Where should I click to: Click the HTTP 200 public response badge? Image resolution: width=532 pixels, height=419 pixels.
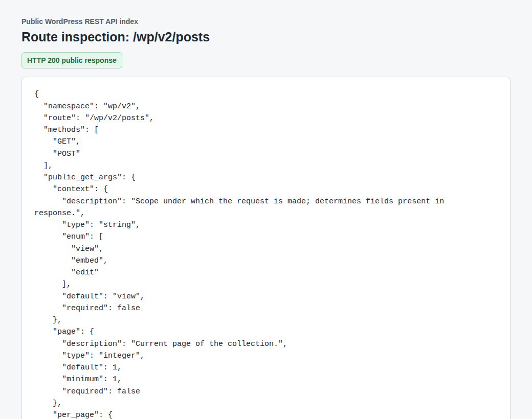tap(72, 60)
